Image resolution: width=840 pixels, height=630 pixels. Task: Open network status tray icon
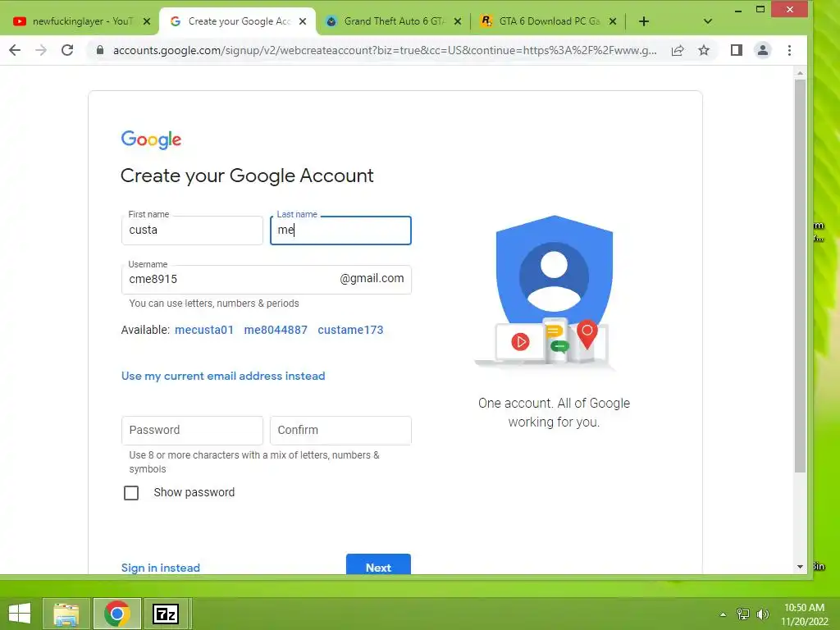743,614
